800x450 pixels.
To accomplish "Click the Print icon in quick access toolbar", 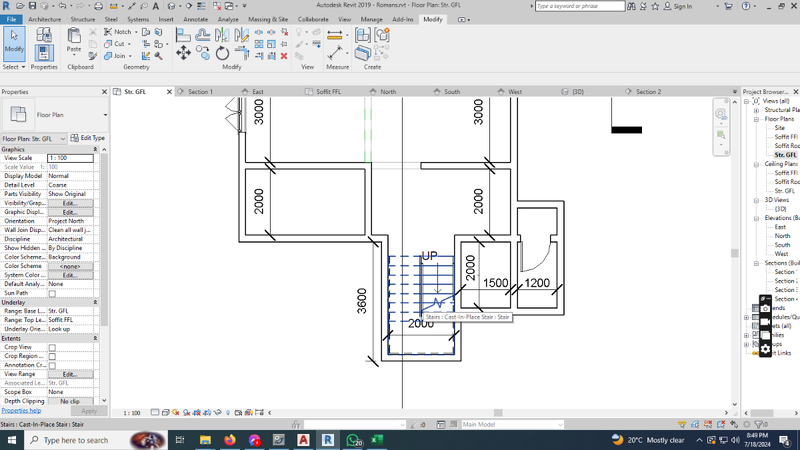I will [98, 6].
